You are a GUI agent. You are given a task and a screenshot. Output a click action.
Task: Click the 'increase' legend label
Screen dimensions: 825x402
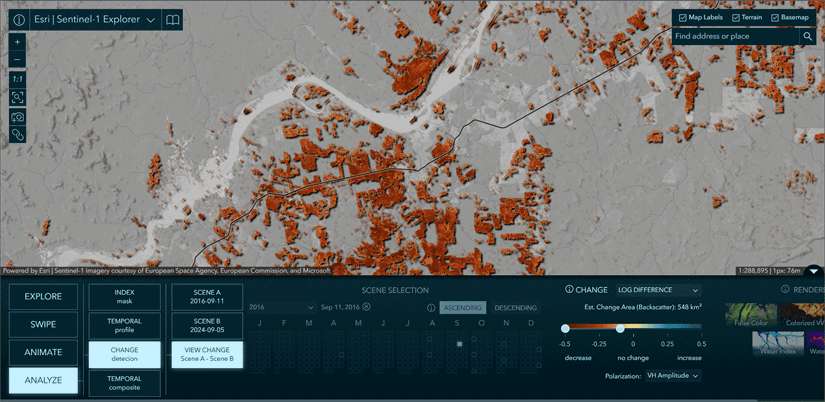(689, 358)
